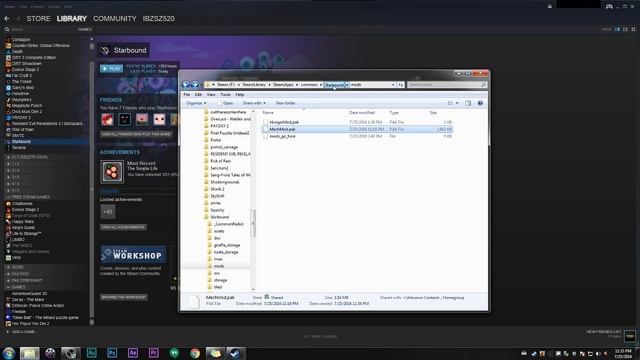Open Photoshop from the taskbar
This screenshot has width=640, height=360.
tap(112, 353)
